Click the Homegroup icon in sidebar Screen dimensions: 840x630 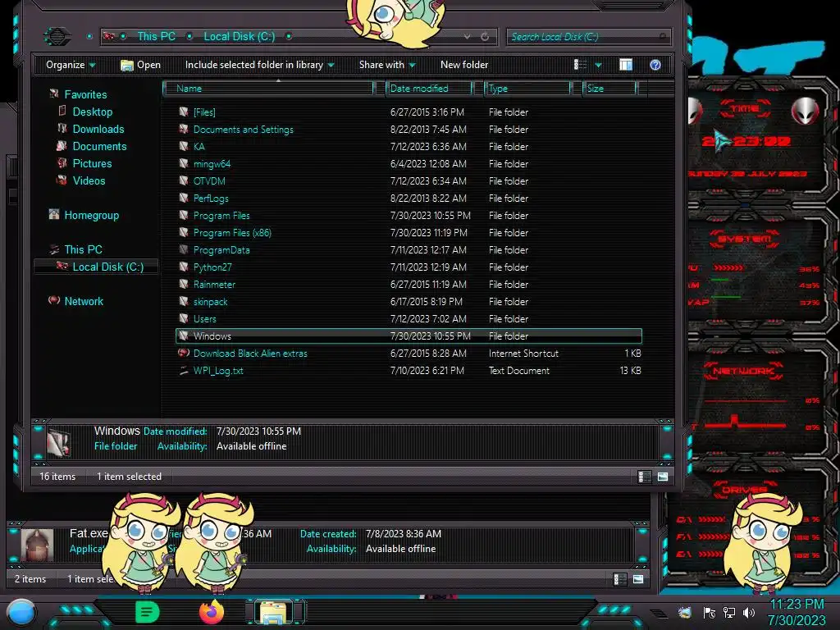pos(54,215)
